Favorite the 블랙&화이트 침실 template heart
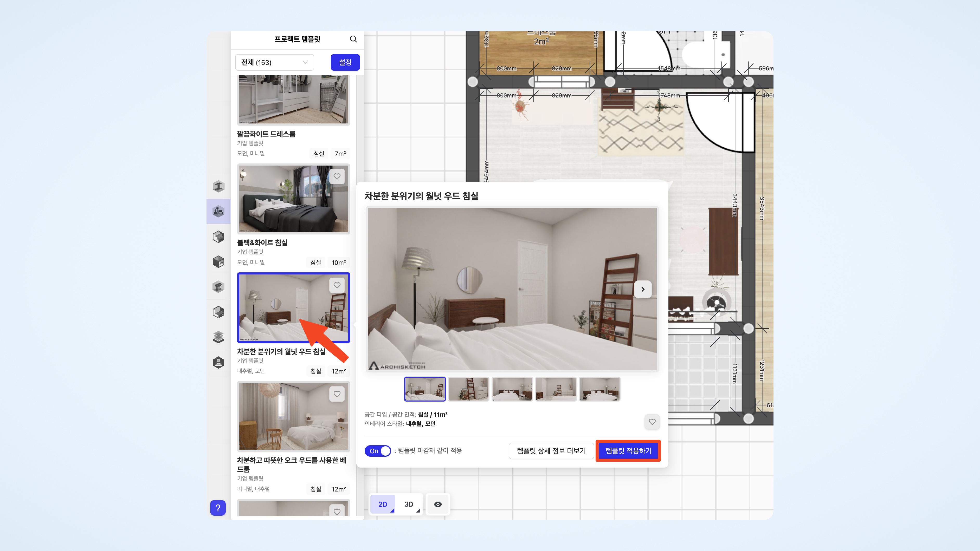 337,176
